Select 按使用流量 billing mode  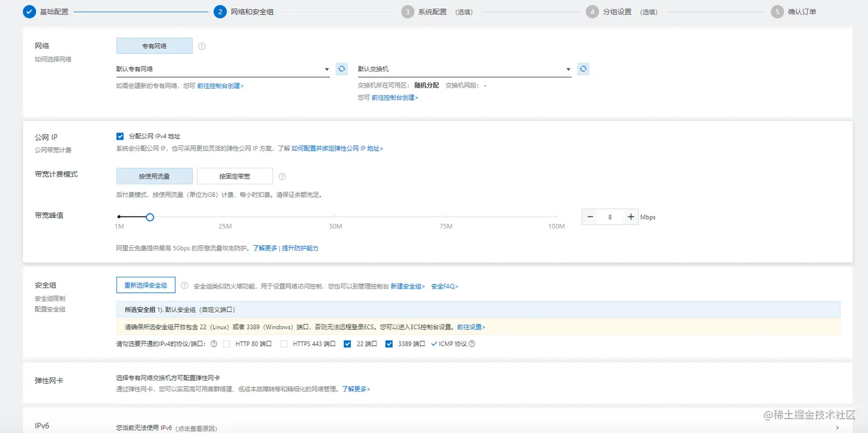pos(154,176)
